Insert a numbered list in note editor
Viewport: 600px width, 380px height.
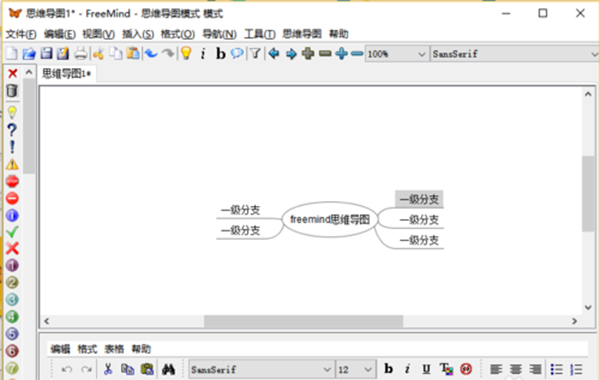[x=576, y=369]
